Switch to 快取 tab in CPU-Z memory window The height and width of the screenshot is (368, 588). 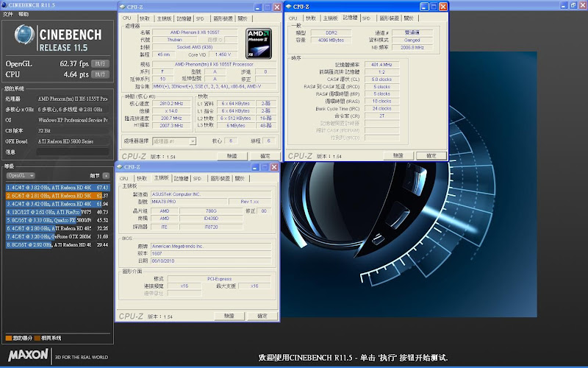point(311,18)
